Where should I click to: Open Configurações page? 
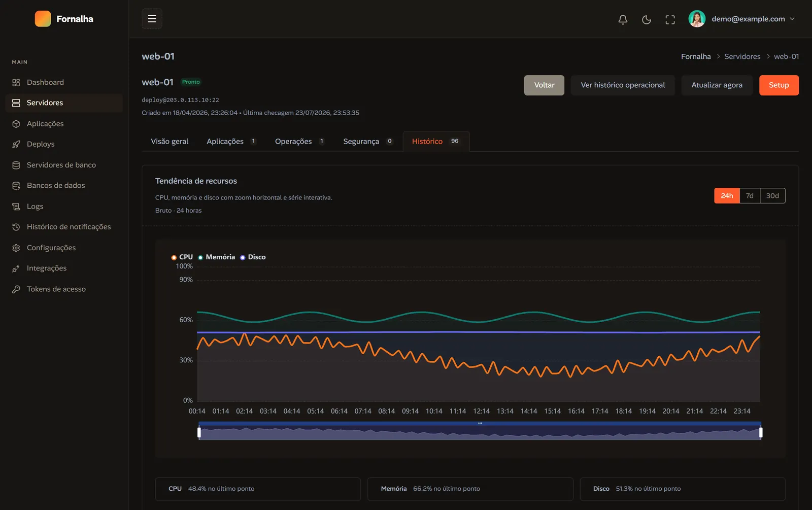[64, 248]
